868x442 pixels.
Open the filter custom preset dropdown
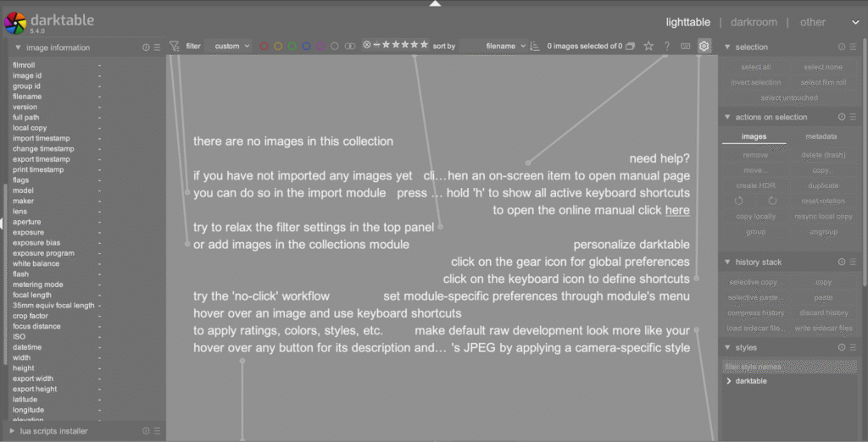(x=231, y=47)
